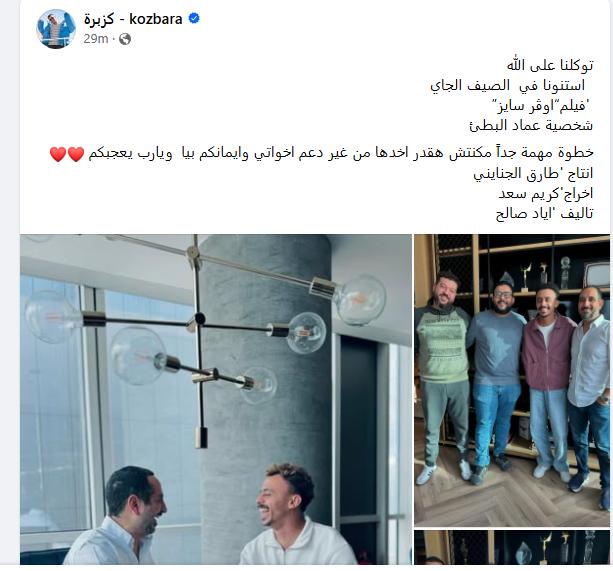Click the red heart emojis in the post
This screenshot has height=571, width=613.
67,154
